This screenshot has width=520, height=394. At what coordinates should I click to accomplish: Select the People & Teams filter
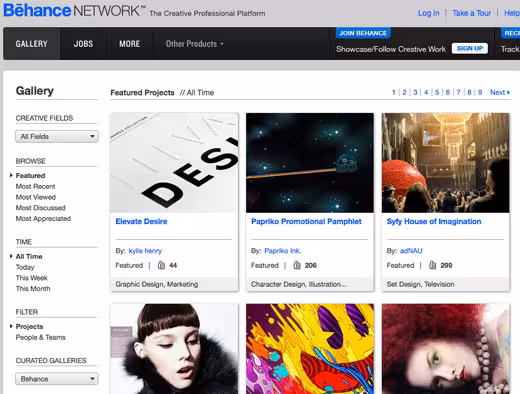(x=40, y=337)
